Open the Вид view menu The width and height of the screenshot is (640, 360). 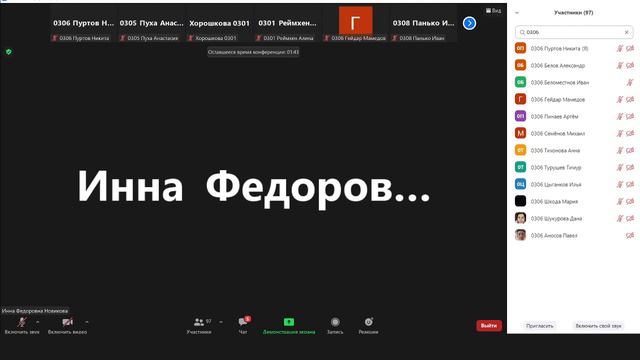point(493,11)
